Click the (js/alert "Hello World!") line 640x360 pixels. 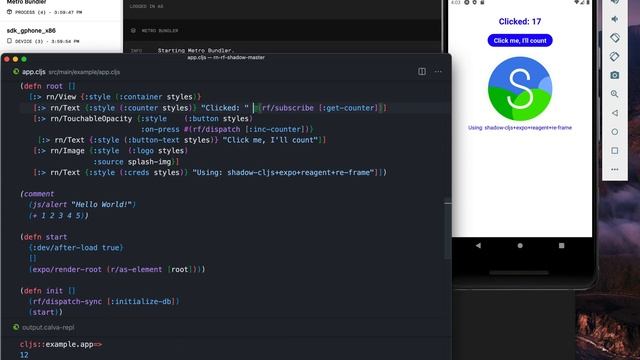click(82, 204)
